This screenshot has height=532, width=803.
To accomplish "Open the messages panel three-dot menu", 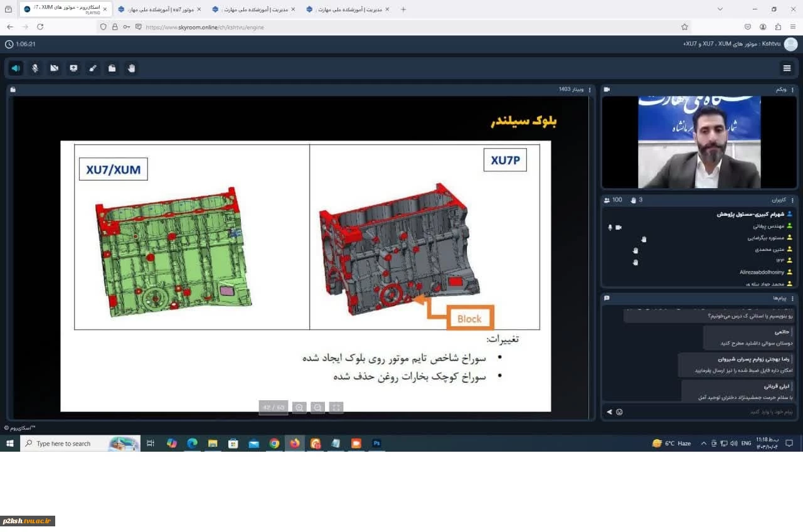I will click(x=793, y=298).
